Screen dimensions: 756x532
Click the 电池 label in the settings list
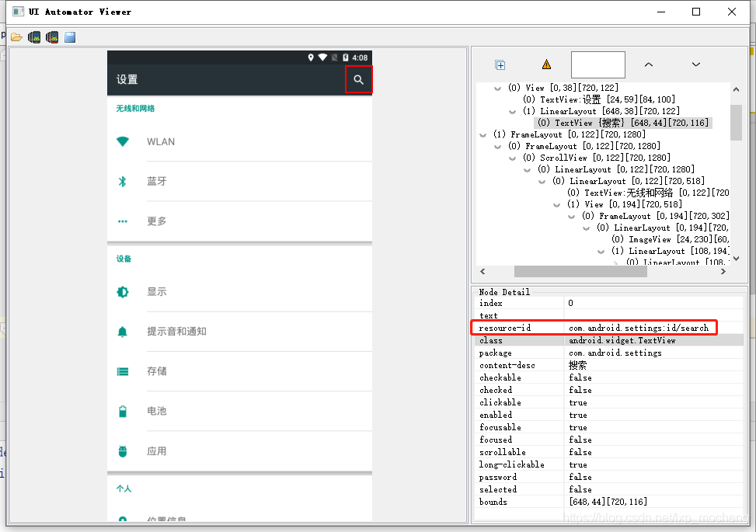(157, 411)
